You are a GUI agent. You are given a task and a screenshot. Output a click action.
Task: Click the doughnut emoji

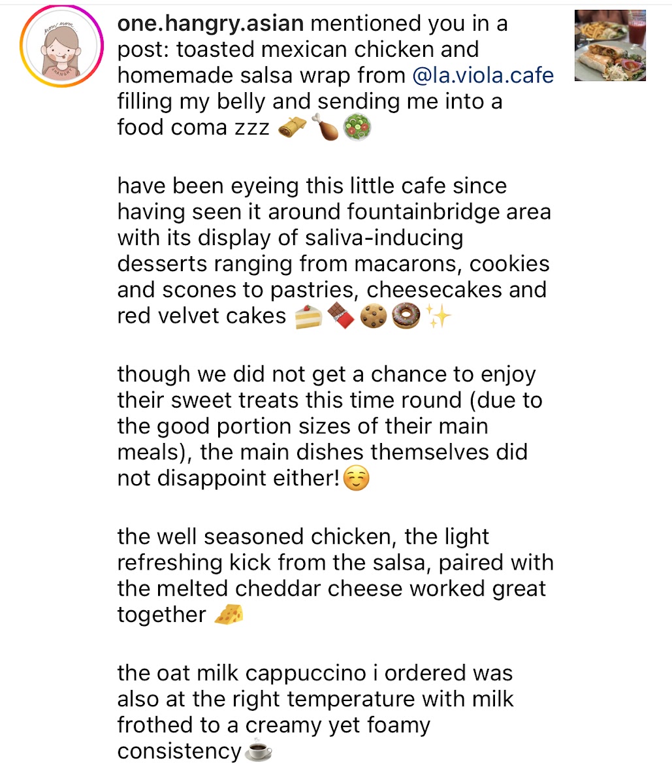pyautogui.click(x=406, y=316)
